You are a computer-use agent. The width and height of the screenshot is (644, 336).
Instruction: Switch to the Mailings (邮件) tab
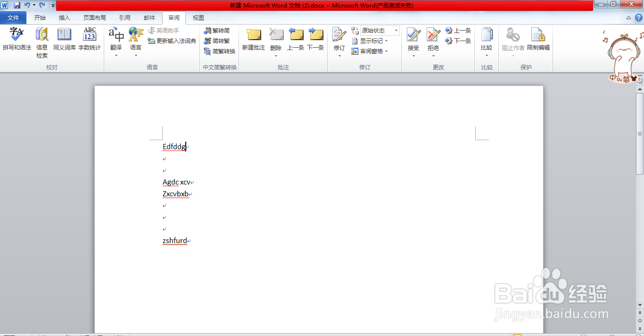coord(149,18)
